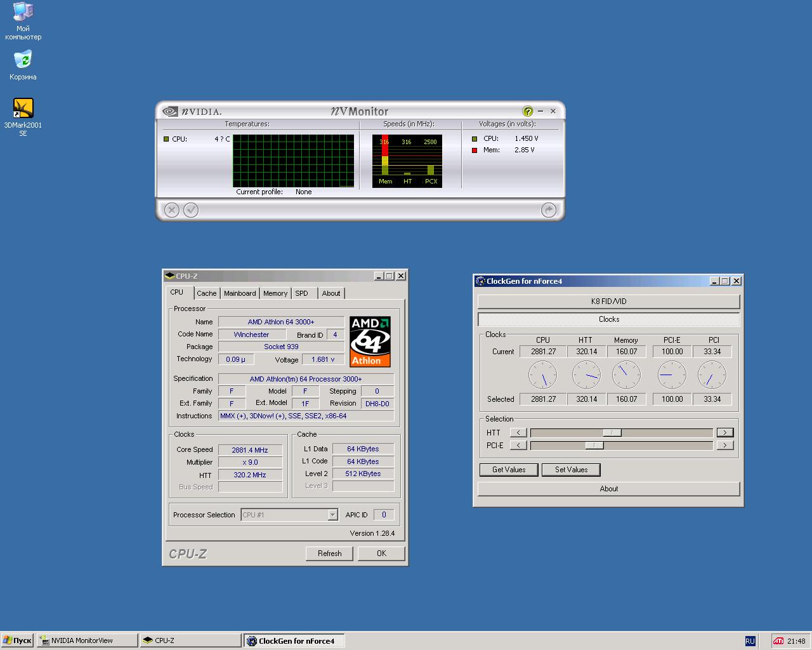
Task: Click the CPU-Z title bar chip icon
Action: click(169, 276)
